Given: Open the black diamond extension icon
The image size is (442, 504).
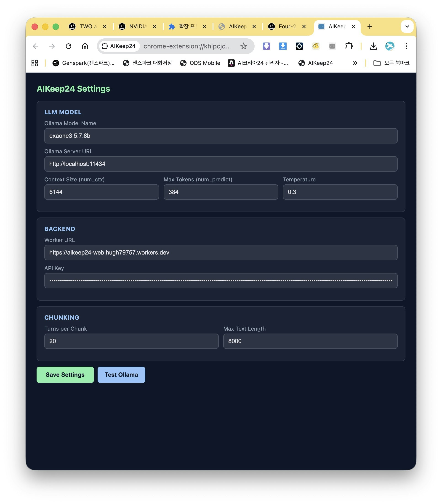Looking at the screenshot, I should click(299, 46).
